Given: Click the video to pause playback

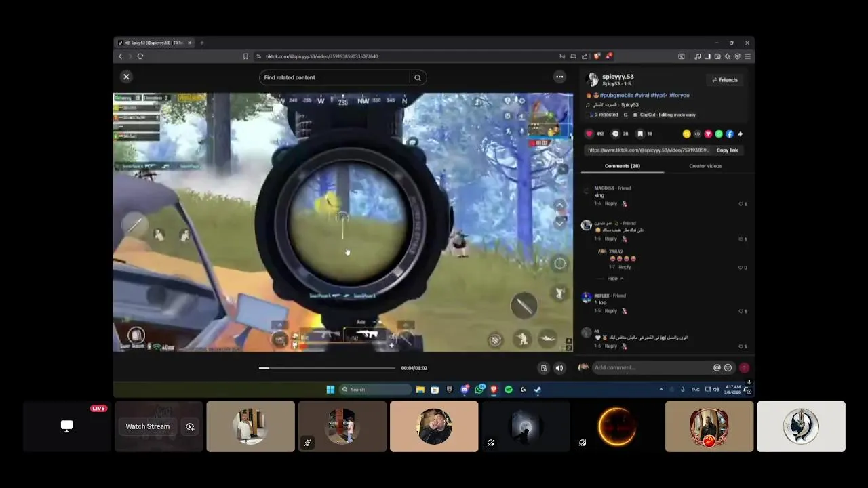Looking at the screenshot, I should point(342,222).
